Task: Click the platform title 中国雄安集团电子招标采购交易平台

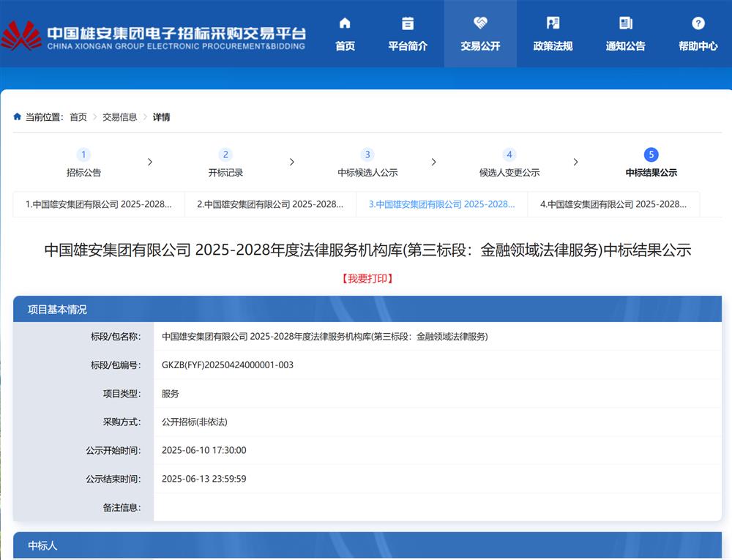Action: point(176,33)
